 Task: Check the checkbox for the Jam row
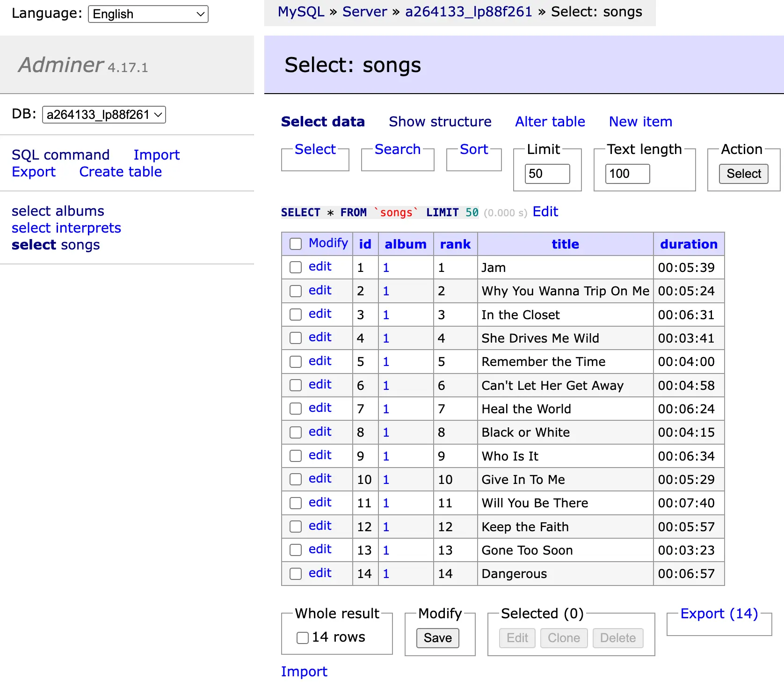295,267
